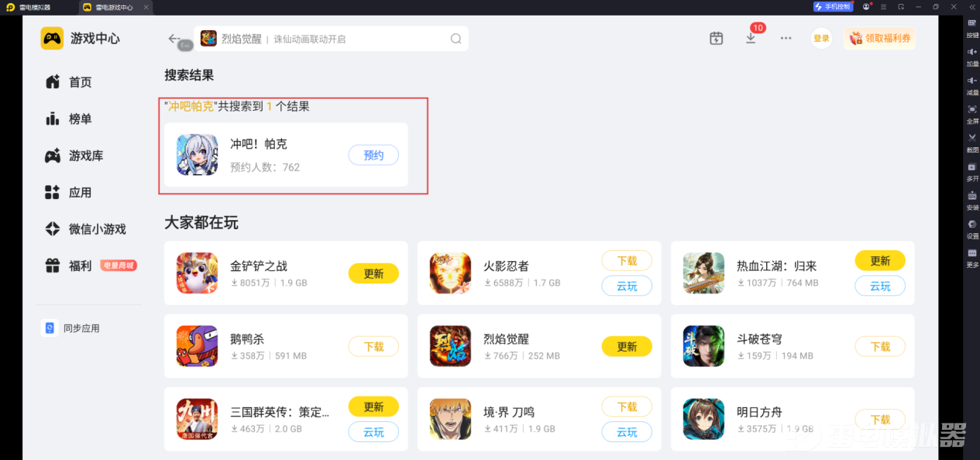Go to 首页 in sidebar
The width and height of the screenshot is (980, 460).
click(x=68, y=82)
